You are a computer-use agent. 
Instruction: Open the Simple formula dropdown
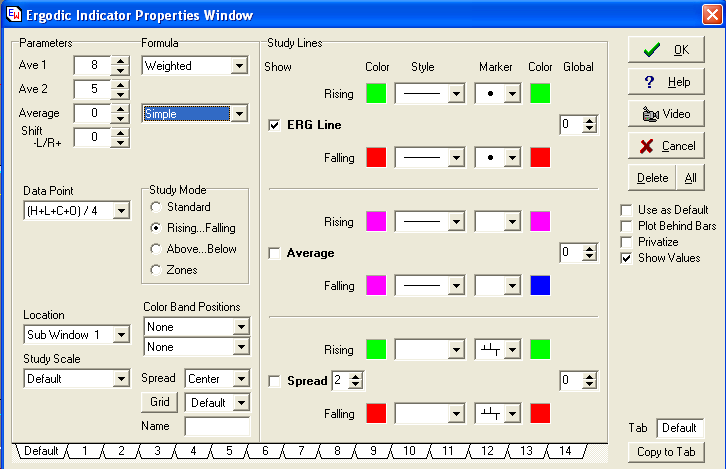pyautogui.click(x=239, y=113)
